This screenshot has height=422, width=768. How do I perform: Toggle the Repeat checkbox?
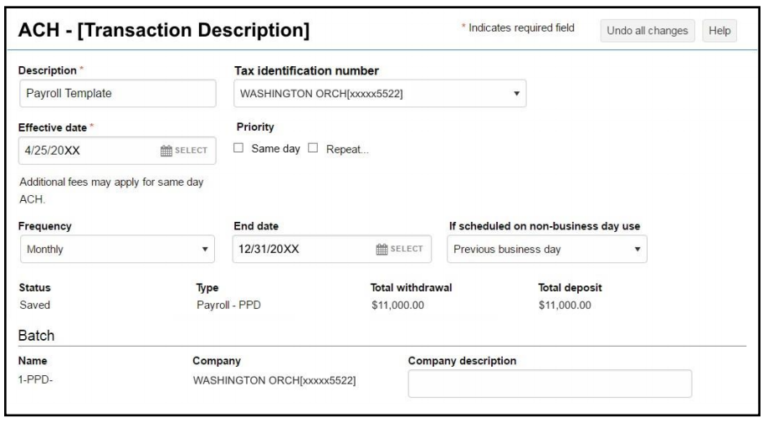[x=312, y=149]
